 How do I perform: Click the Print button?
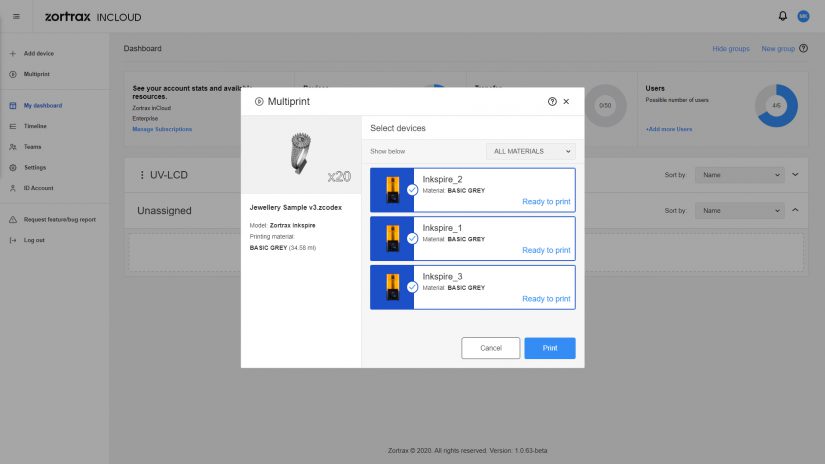click(x=550, y=348)
